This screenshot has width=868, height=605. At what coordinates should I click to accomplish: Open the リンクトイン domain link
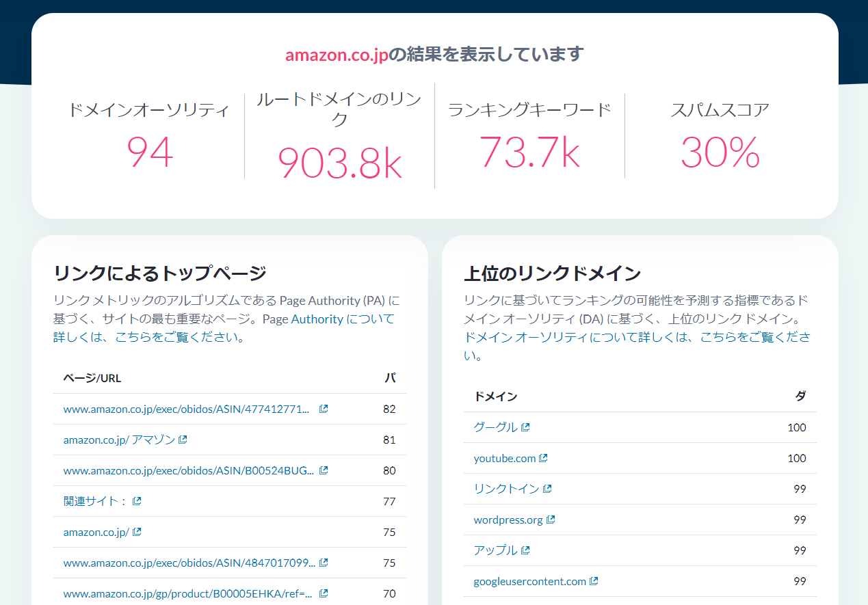(507, 489)
